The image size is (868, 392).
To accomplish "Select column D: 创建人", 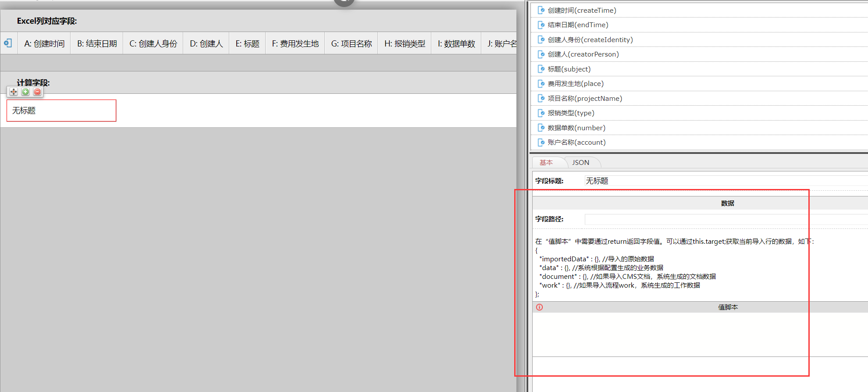I will point(206,43).
